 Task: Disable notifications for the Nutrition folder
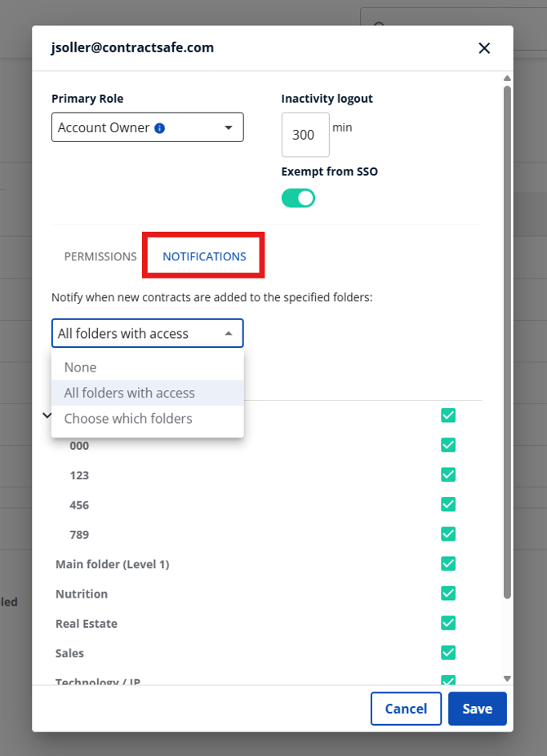[x=448, y=594]
